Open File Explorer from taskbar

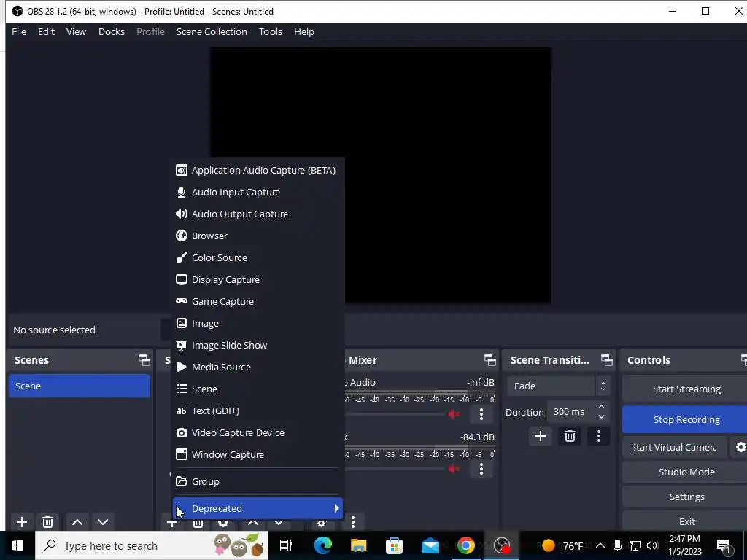click(358, 545)
